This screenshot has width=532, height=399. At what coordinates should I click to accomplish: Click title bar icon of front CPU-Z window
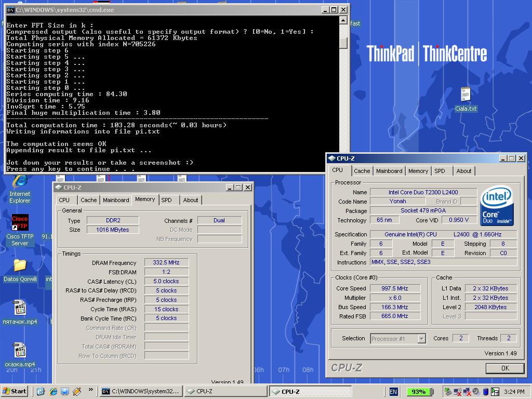pyautogui.click(x=332, y=158)
